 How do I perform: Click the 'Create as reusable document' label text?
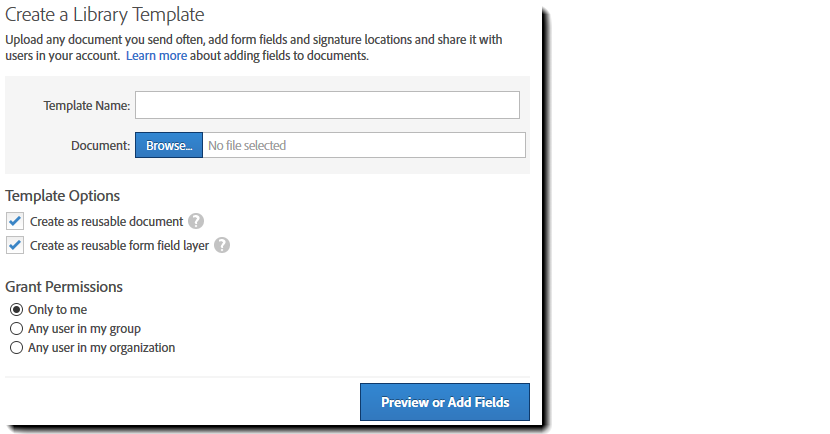tap(106, 221)
